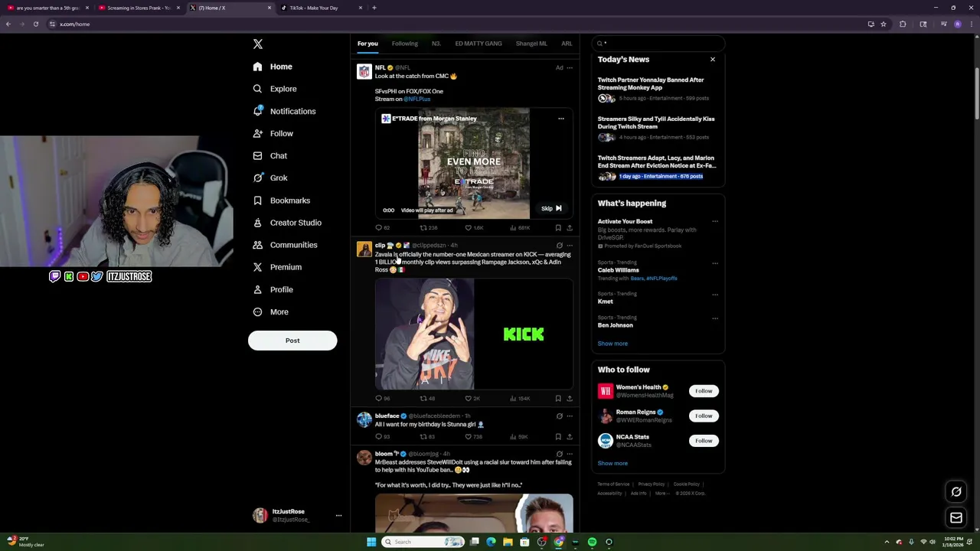
Task: Open more options on bloom's post
Action: click(570, 454)
